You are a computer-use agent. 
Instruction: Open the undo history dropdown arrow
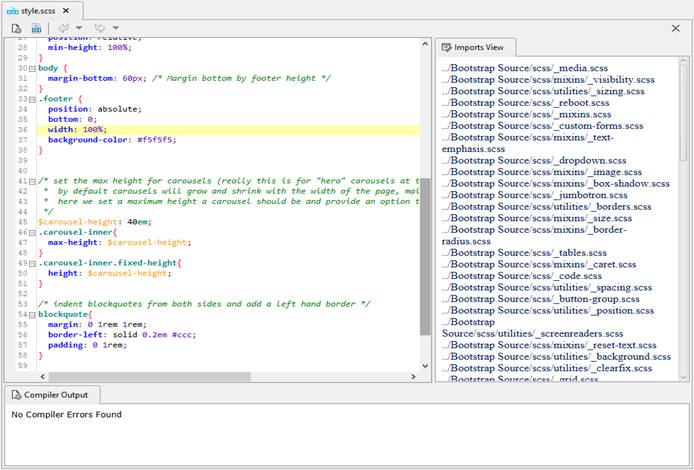pyautogui.click(x=79, y=28)
